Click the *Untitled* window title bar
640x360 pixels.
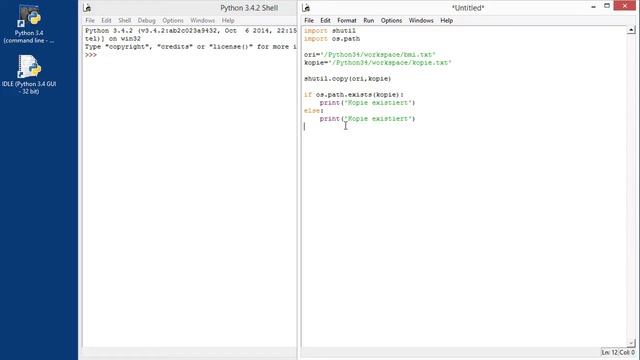[468, 8]
